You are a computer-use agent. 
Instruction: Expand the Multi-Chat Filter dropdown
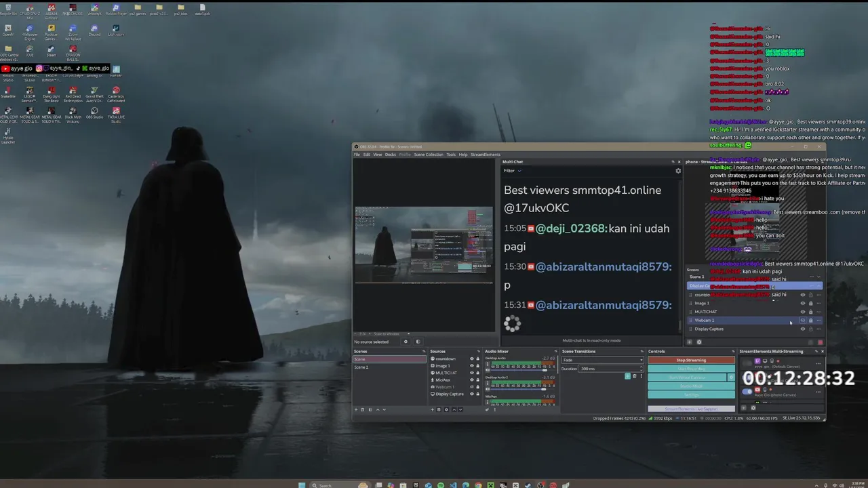[x=513, y=171]
